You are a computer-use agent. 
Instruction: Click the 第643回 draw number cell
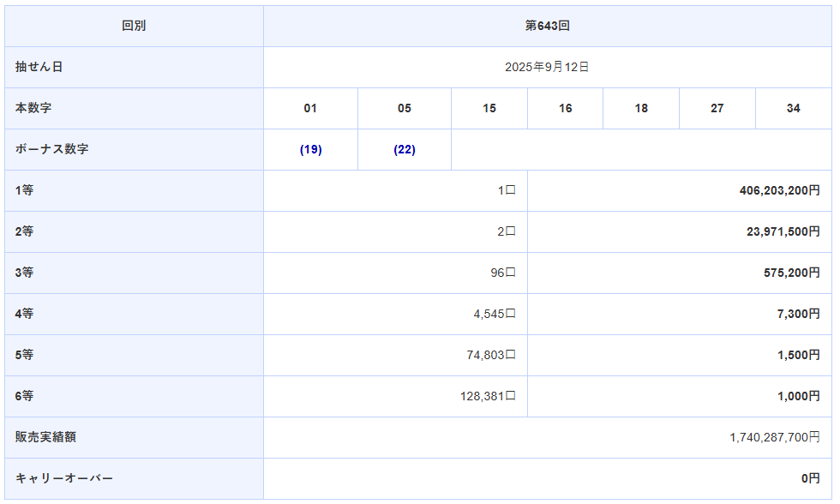pyautogui.click(x=547, y=26)
